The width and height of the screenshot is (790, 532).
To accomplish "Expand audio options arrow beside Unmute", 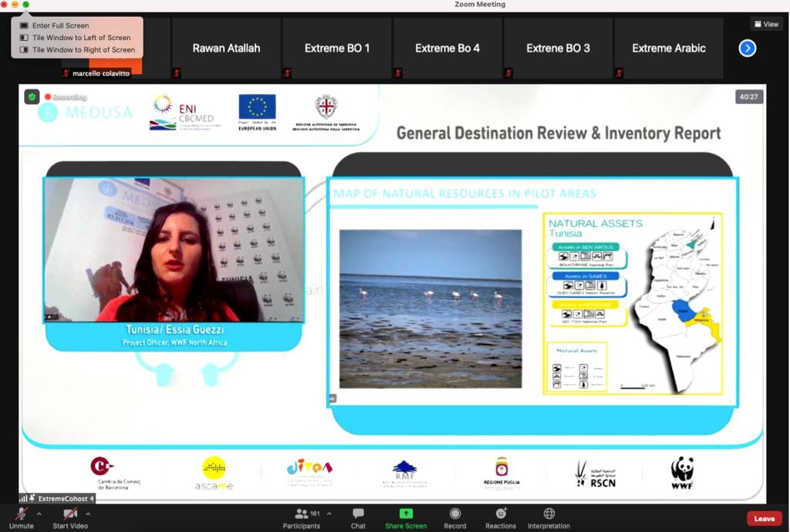I will click(x=39, y=513).
